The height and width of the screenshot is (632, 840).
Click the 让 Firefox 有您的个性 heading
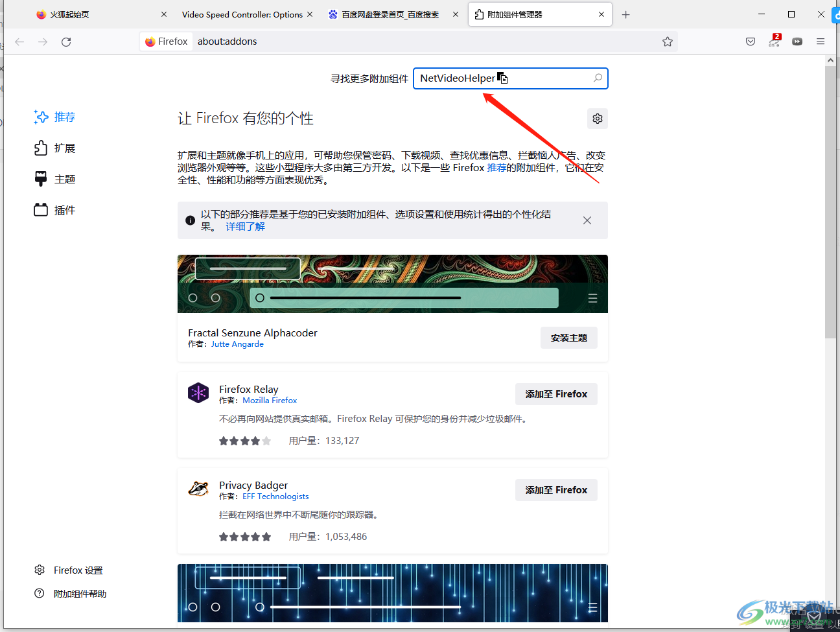(246, 119)
